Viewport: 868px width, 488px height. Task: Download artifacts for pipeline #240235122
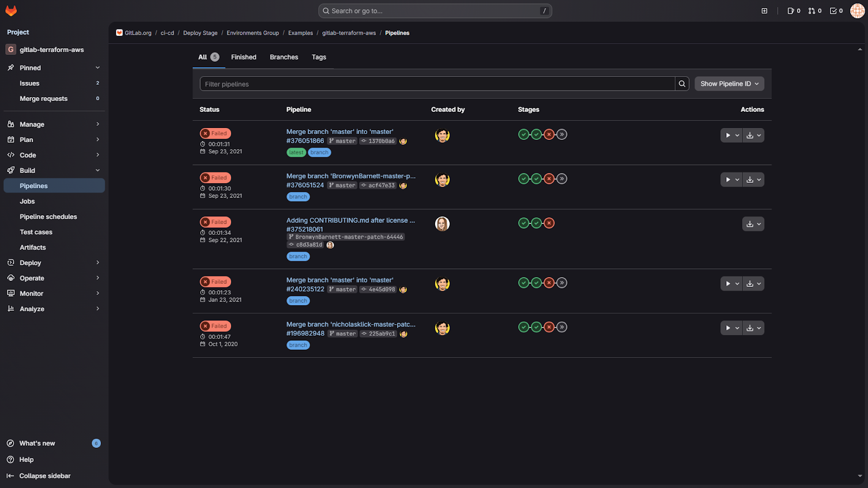(753, 284)
